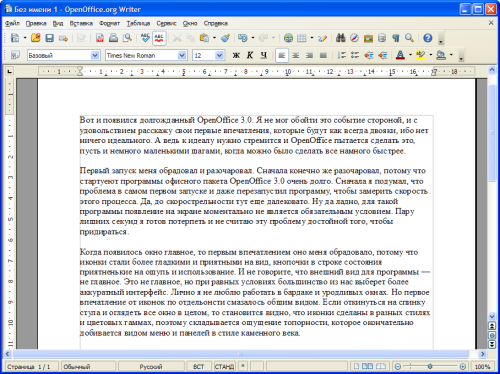Open the Таблица menu

click(138, 23)
